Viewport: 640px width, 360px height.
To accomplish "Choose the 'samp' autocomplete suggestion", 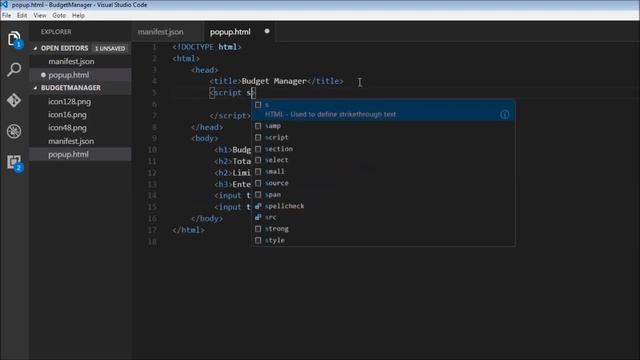I will (x=383, y=126).
